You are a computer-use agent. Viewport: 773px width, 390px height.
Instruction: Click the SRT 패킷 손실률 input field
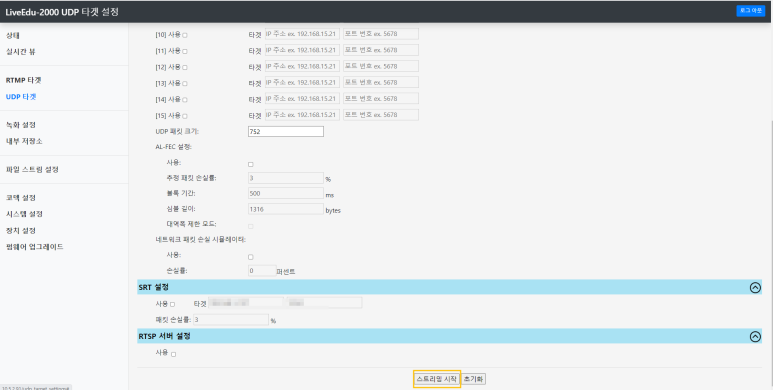tap(231, 319)
